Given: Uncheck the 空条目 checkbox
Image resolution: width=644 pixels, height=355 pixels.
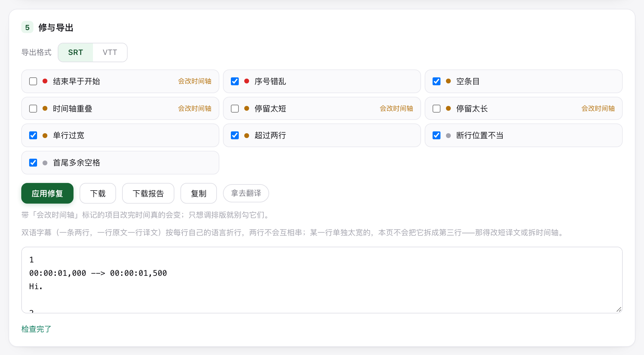Looking at the screenshot, I should tap(437, 81).
